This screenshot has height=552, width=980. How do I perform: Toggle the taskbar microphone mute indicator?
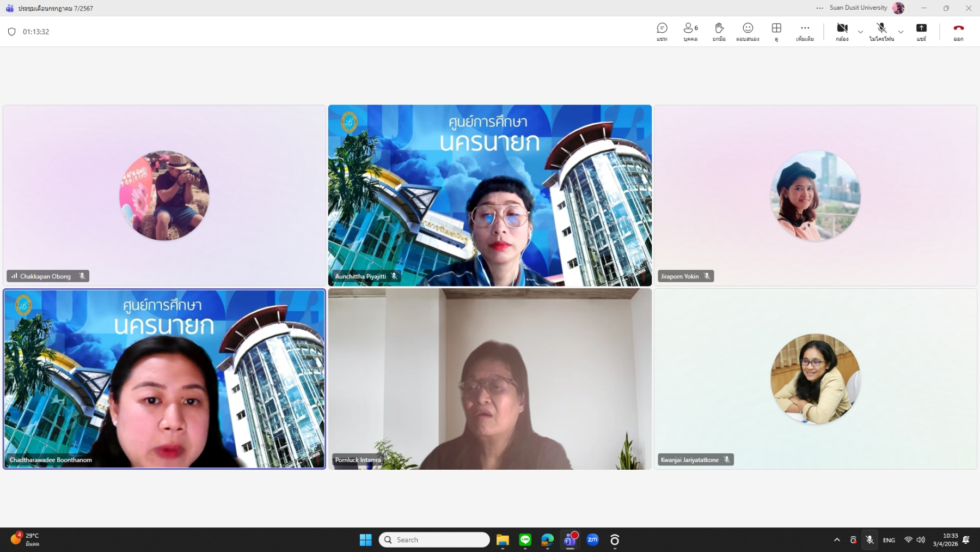pos(869,540)
